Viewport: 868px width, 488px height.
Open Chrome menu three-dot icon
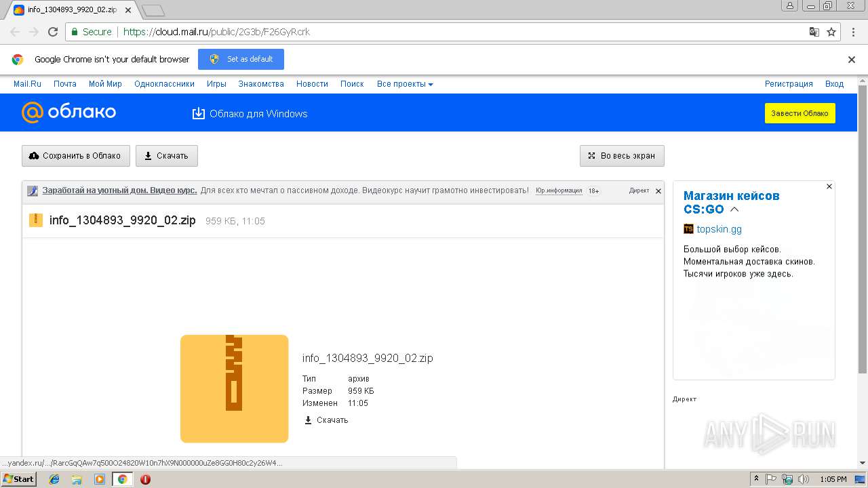point(852,32)
